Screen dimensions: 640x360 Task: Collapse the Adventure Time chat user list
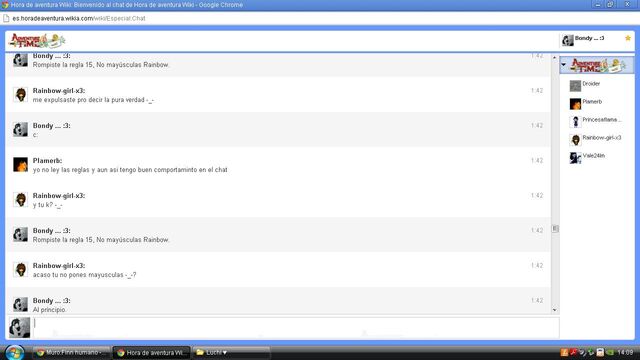coord(564,64)
